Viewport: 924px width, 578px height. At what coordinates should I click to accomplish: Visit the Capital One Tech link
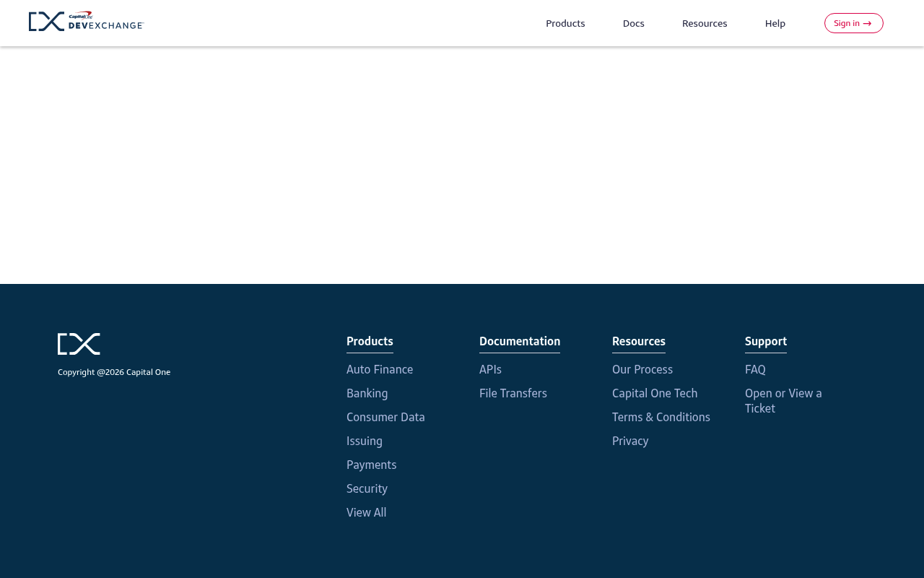[x=655, y=393]
